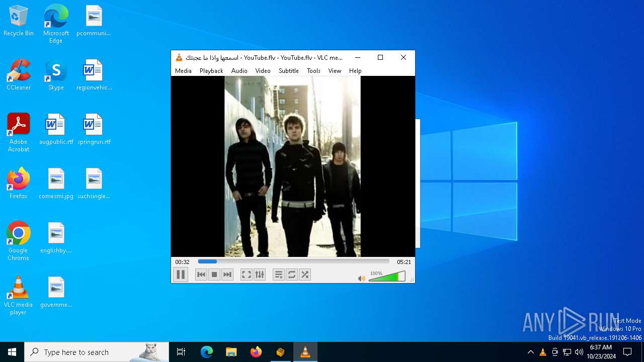The width and height of the screenshot is (644, 362).
Task: Select the CCleaner desktop shortcut
Action: tap(19, 75)
